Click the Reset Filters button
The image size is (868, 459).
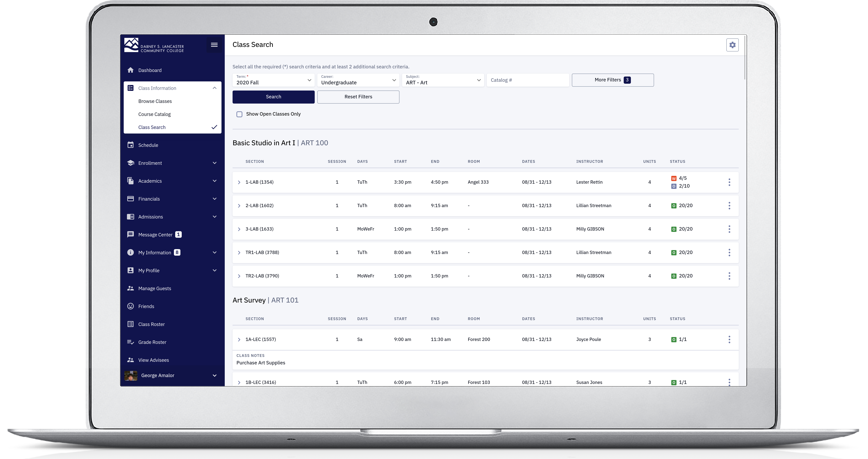[358, 97]
